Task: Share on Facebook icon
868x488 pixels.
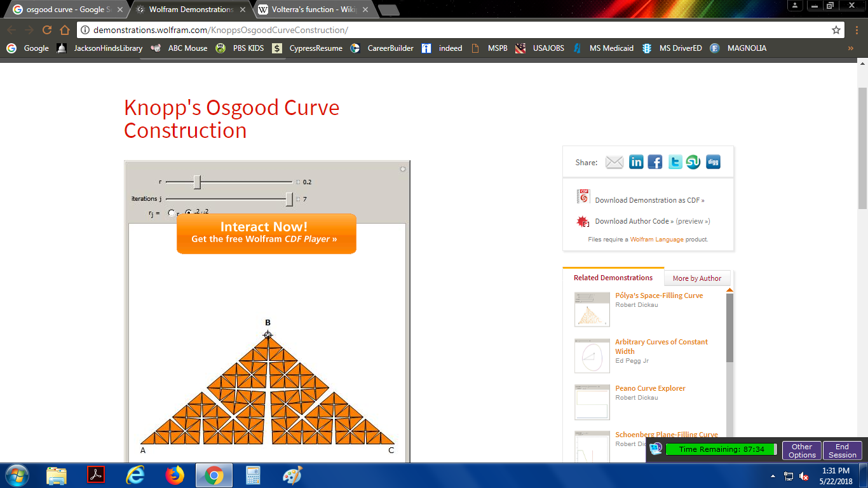Action: (x=655, y=162)
